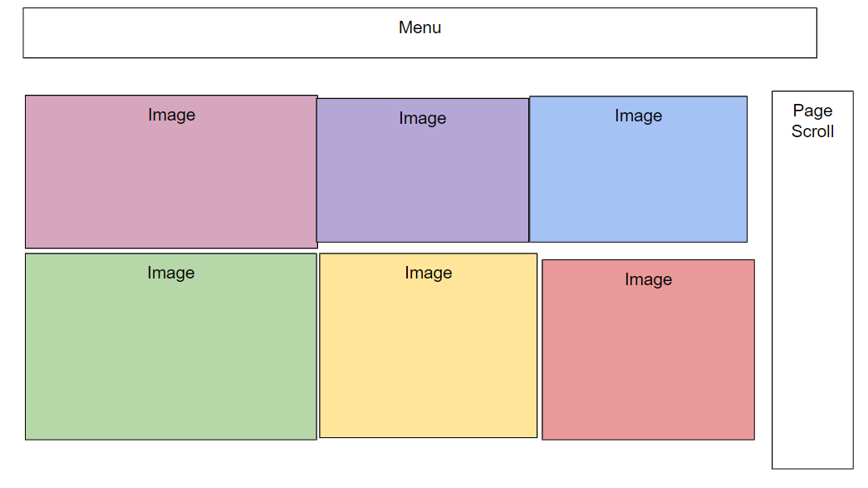Click the "Image" label in the red box

pos(648,280)
